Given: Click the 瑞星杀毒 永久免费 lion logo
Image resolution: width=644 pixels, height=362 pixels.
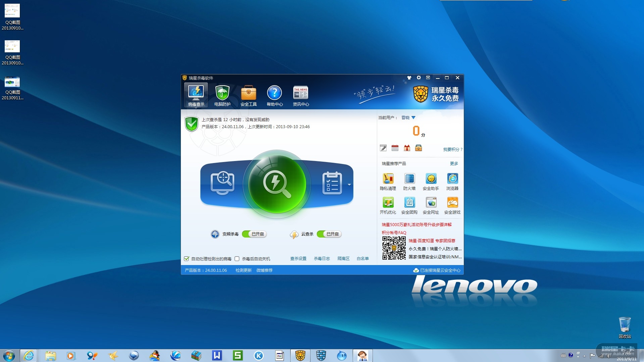Looking at the screenshot, I should pyautogui.click(x=436, y=94).
